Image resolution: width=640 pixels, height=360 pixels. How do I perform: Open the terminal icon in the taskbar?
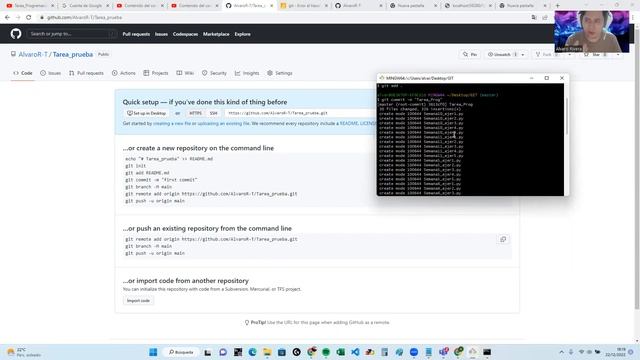pos(487,352)
